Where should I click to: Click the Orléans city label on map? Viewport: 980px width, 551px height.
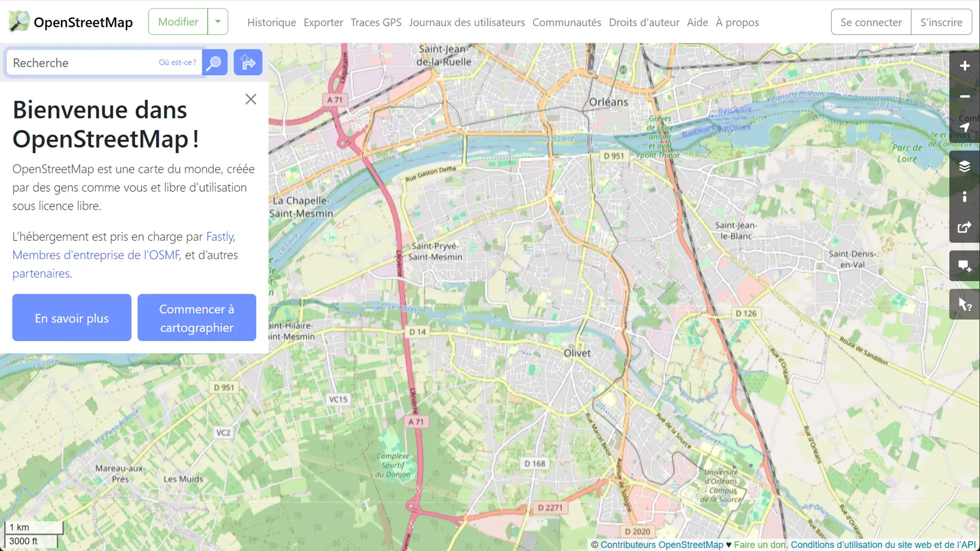click(x=608, y=102)
